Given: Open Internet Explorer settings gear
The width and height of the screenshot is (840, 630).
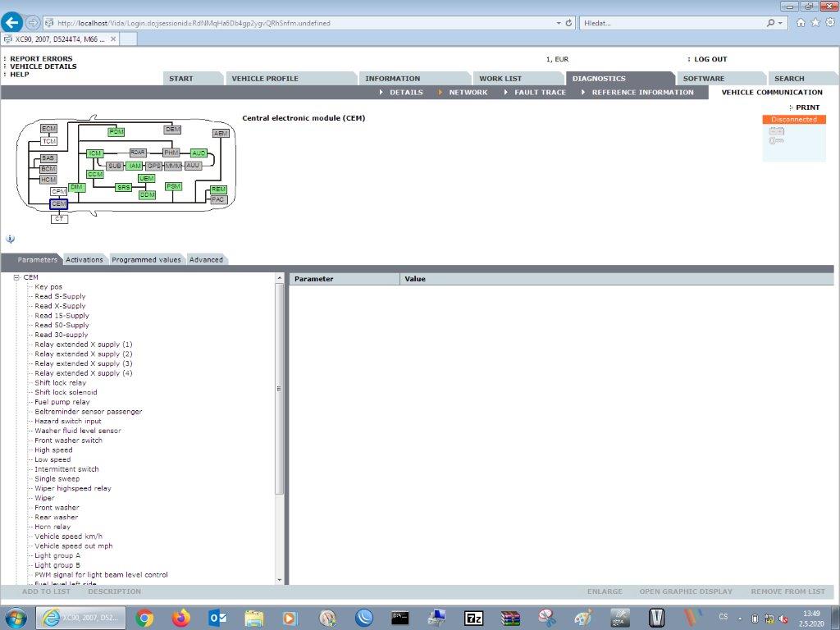Looking at the screenshot, I should (x=829, y=23).
